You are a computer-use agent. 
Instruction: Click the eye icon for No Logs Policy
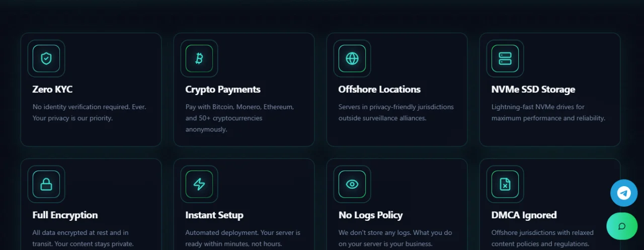coord(352,184)
